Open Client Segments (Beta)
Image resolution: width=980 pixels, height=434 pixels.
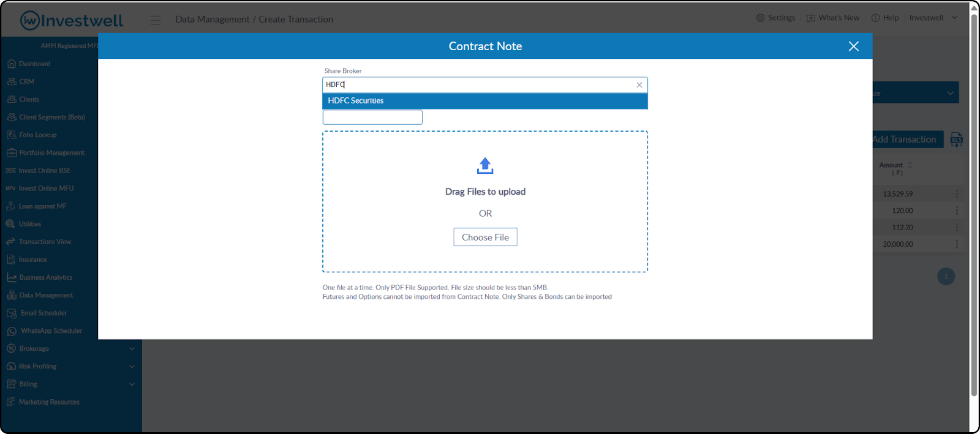52,117
